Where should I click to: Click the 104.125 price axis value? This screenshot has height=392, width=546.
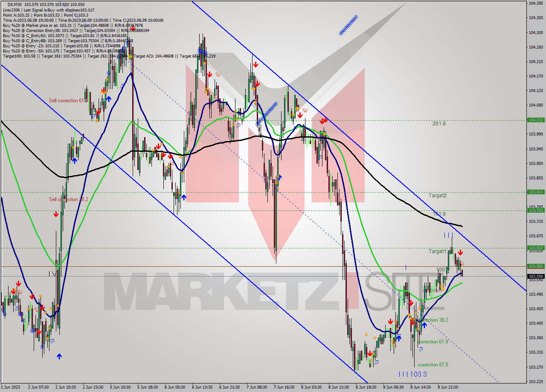(x=536, y=90)
